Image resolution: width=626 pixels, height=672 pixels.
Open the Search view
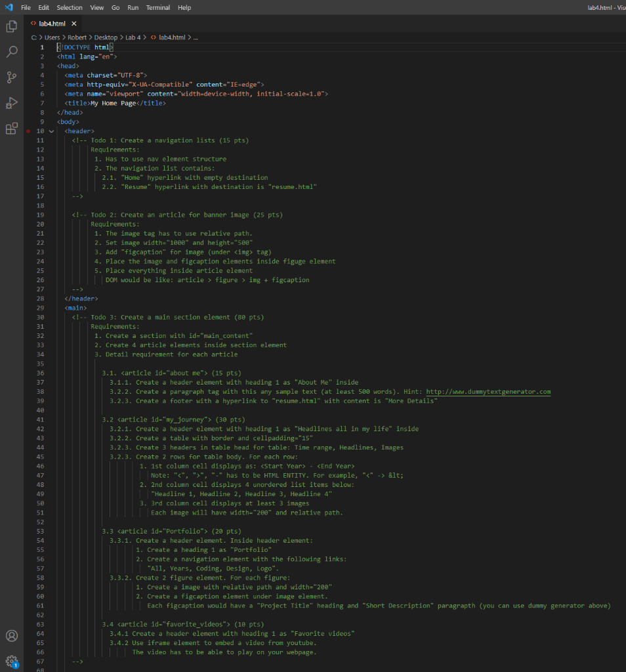pos(10,51)
